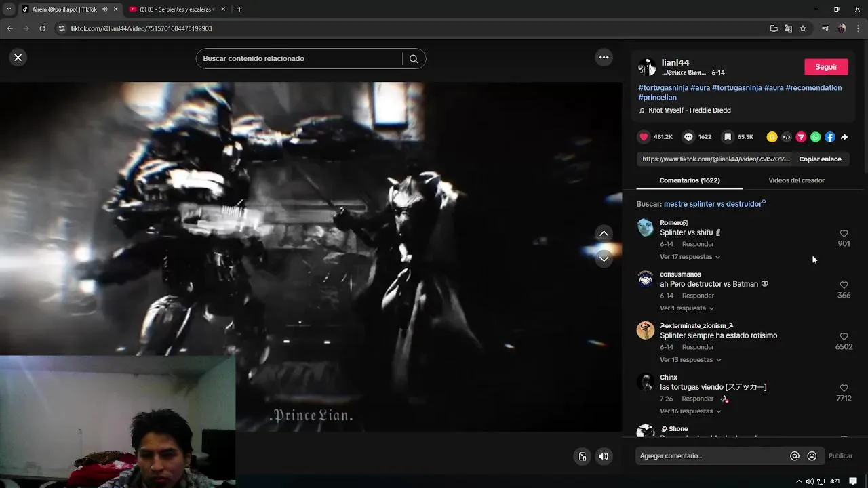Open lianl44's profile avatar
The width and height of the screenshot is (868, 488).
coord(647,67)
